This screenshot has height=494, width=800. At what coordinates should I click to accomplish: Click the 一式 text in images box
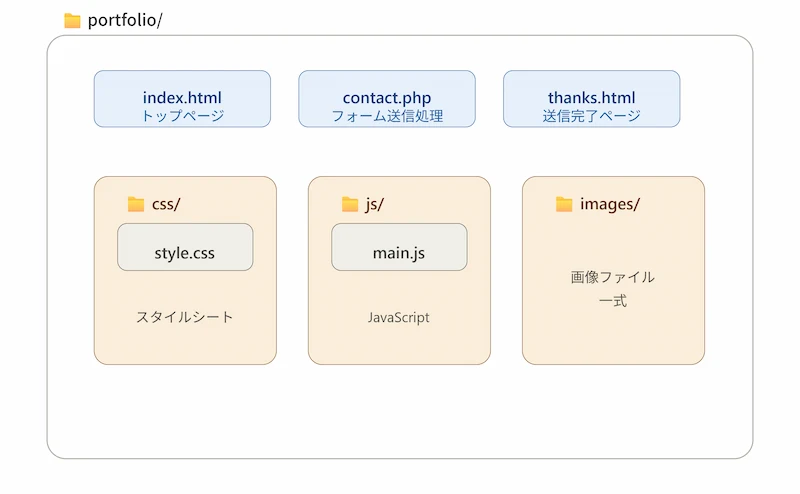(x=613, y=301)
